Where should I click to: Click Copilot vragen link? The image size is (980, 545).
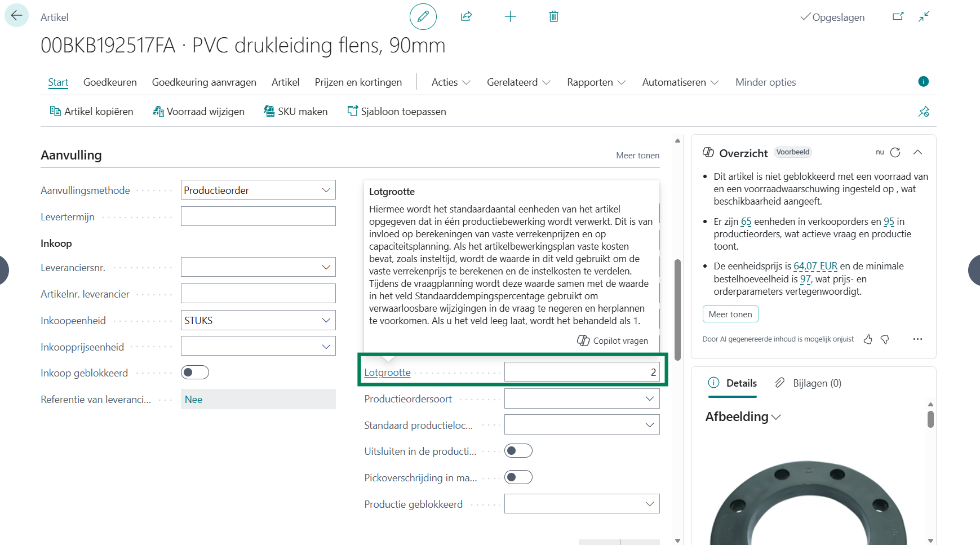coord(613,341)
